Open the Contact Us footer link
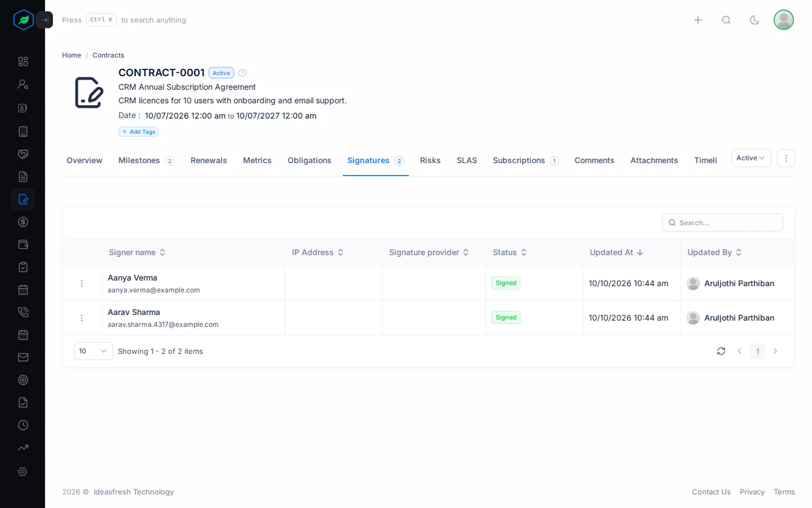 point(711,492)
